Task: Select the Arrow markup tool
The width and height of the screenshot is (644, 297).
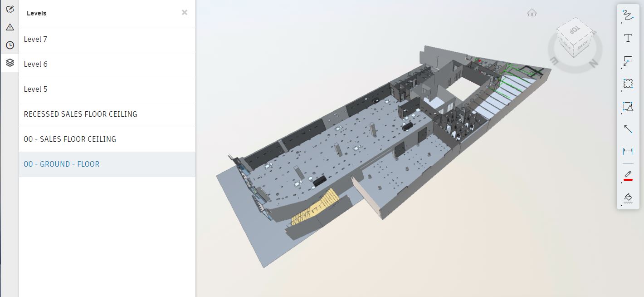Action: (628, 129)
